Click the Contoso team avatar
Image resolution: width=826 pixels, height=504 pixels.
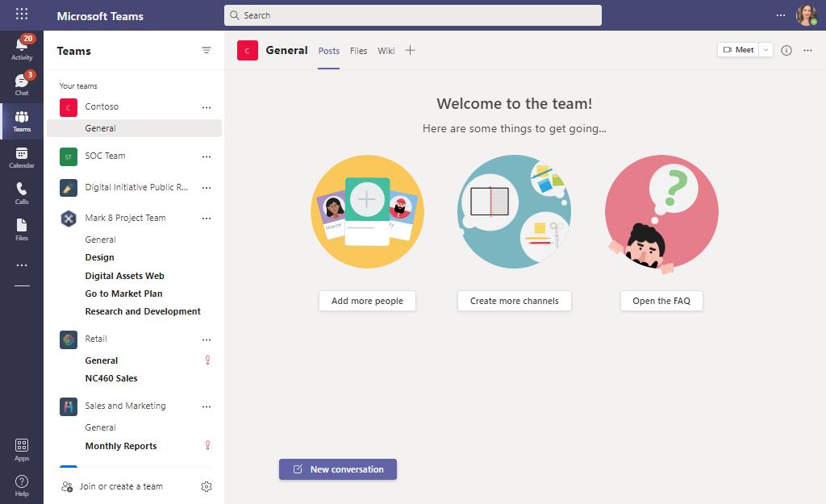pyautogui.click(x=69, y=107)
